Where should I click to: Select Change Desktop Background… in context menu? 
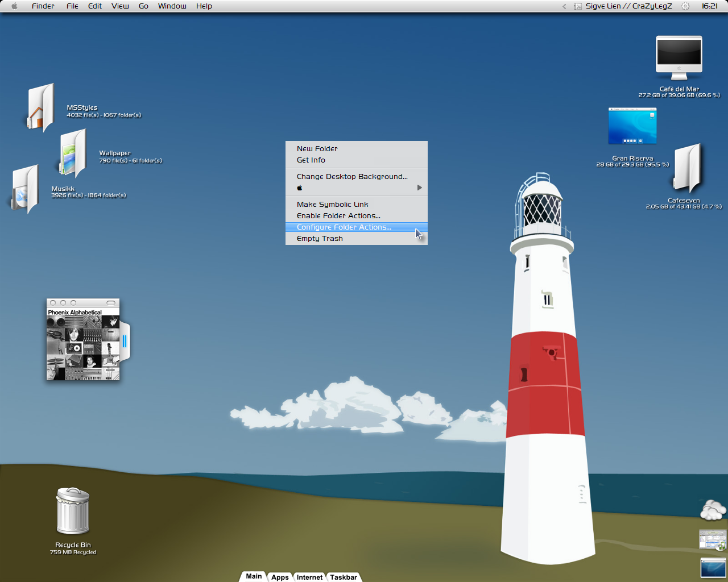coord(356,177)
